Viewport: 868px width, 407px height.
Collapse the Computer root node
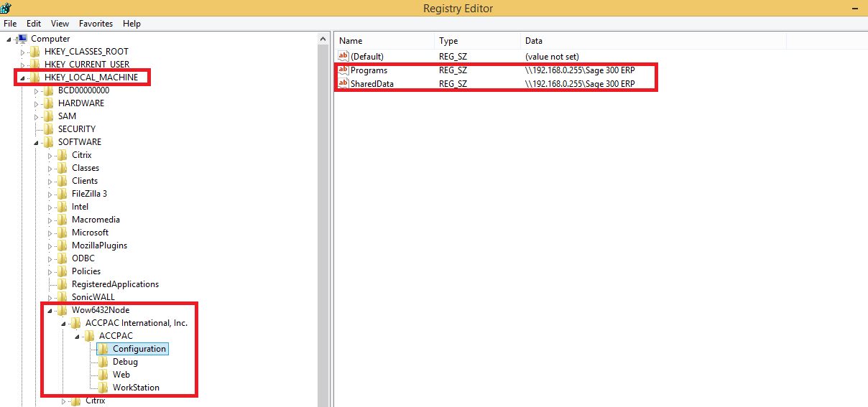[x=9, y=39]
